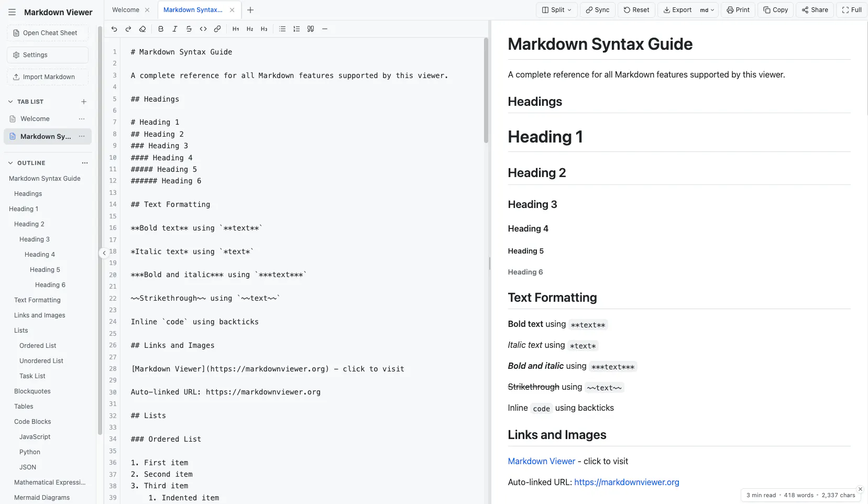Viewport: 868px width, 504px height.
Task: Open https://markdownviewer.org auto-link in preview
Action: tap(627, 482)
